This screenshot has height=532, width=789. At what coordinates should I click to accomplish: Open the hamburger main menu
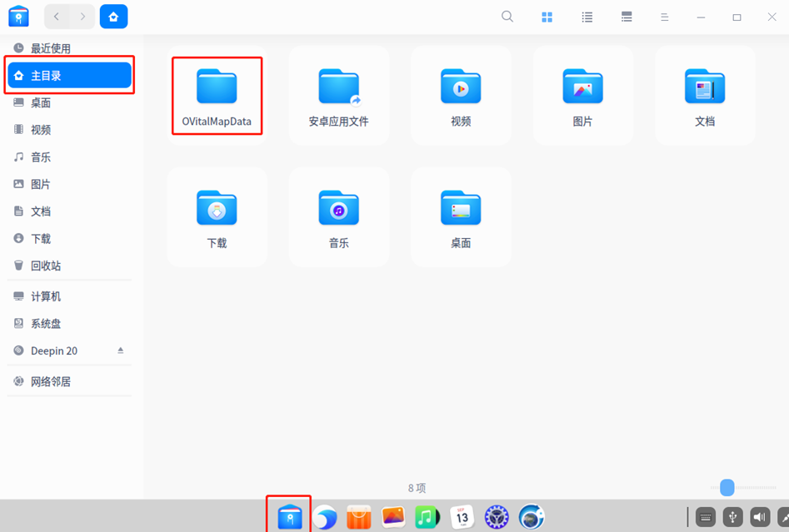(x=665, y=17)
